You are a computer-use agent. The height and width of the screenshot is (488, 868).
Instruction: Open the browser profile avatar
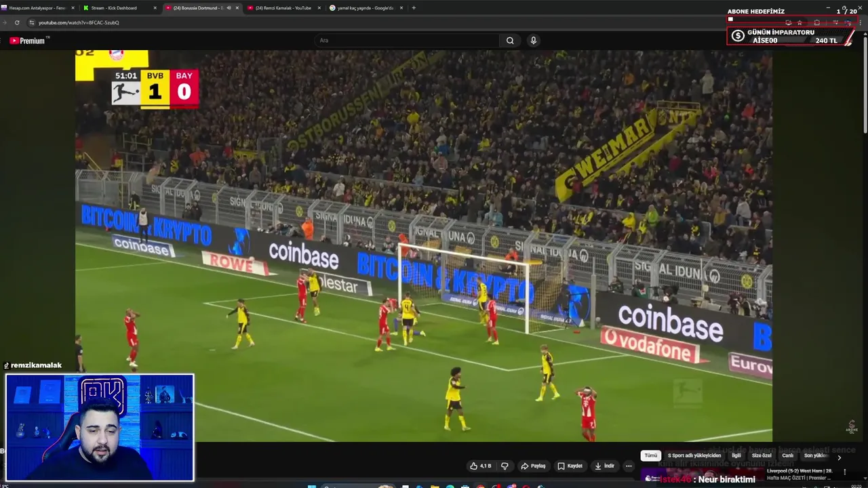[x=848, y=23]
